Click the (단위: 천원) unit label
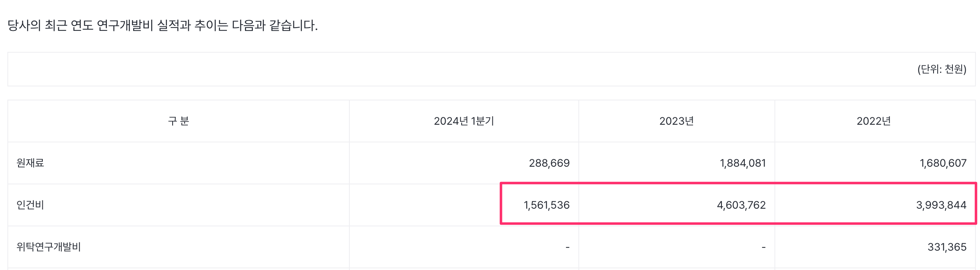 tap(941, 69)
